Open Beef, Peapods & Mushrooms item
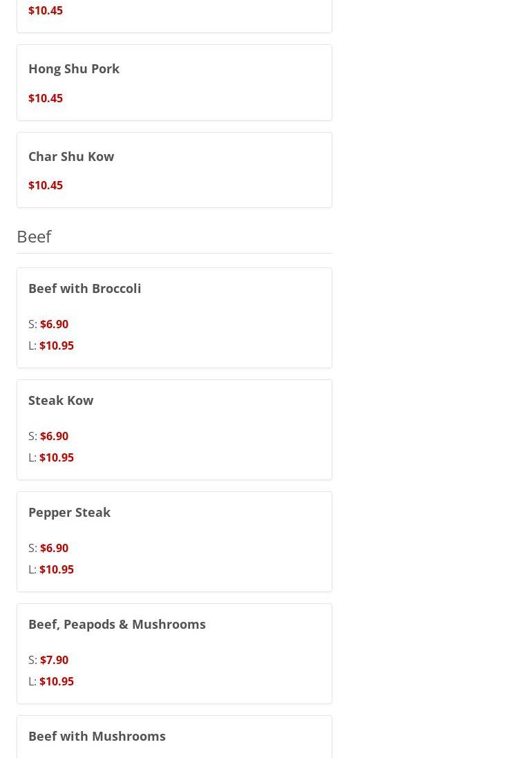 (x=117, y=624)
